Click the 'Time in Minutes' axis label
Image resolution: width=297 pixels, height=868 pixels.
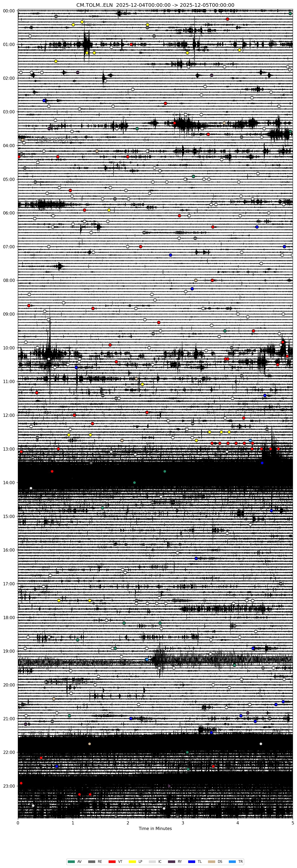155,829
